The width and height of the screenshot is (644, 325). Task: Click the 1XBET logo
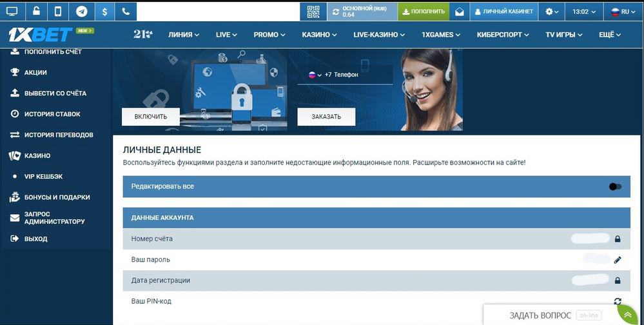tap(41, 35)
